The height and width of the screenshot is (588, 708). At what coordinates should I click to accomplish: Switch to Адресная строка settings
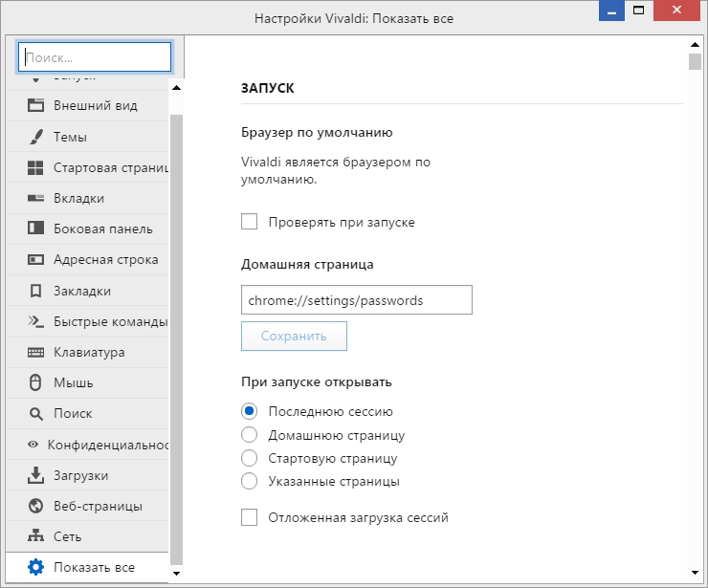[x=87, y=259]
